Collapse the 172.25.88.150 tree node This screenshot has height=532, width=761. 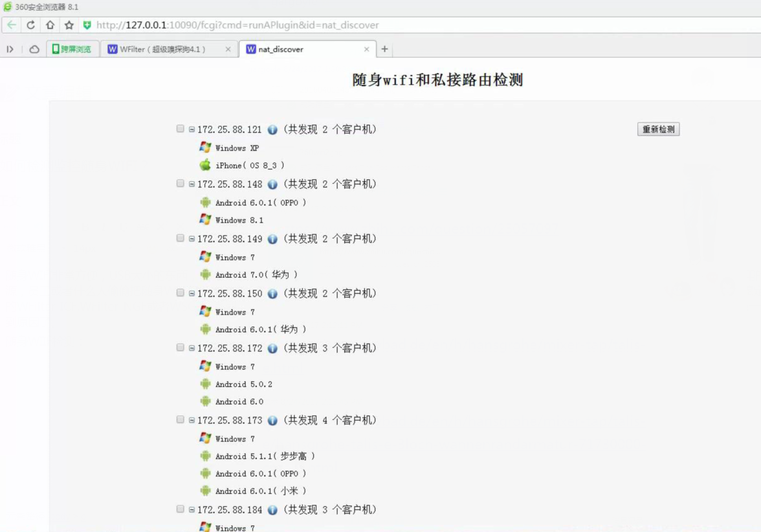click(x=192, y=294)
